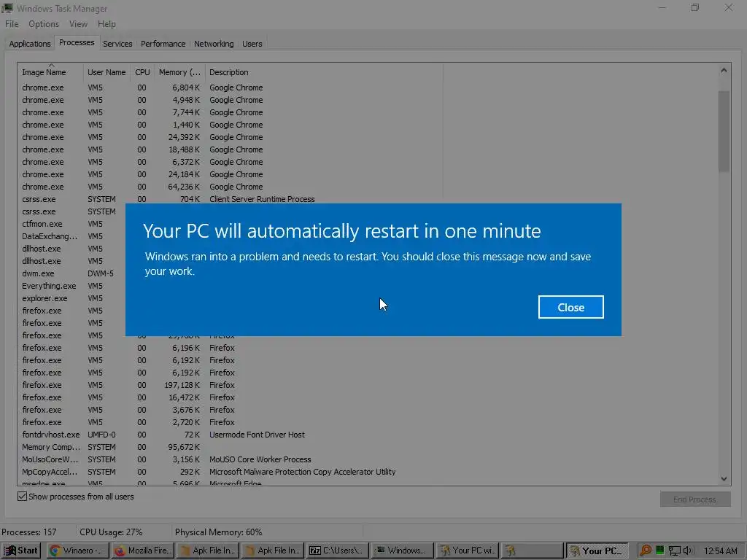Activate the 'Your PC wi...' taskbar button
747x560 pixels.
click(x=468, y=551)
